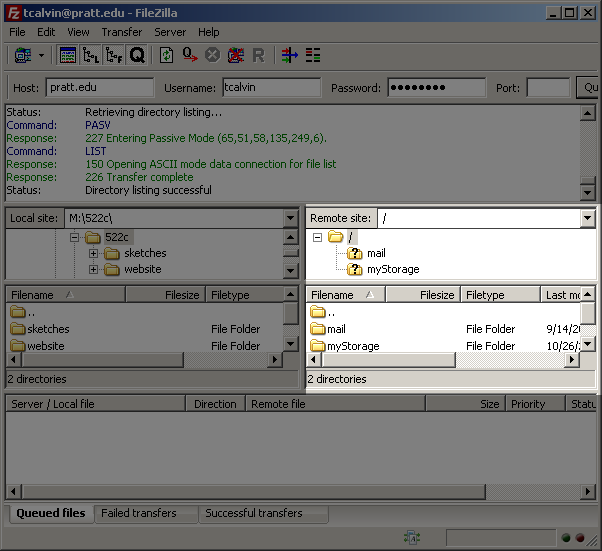Screen dimensions: 602x551
Task: Sort remote files by Last modified column
Action: click(x=561, y=295)
